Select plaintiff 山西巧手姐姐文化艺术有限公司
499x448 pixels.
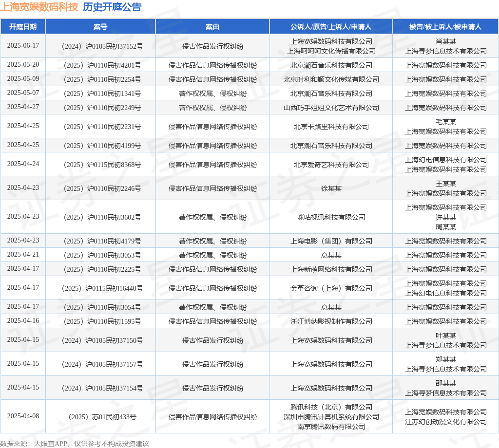331,108
